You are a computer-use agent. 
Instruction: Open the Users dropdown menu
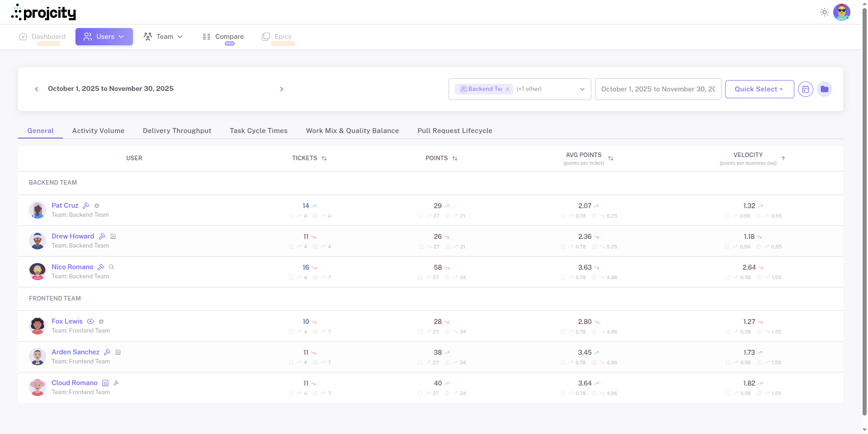(104, 37)
